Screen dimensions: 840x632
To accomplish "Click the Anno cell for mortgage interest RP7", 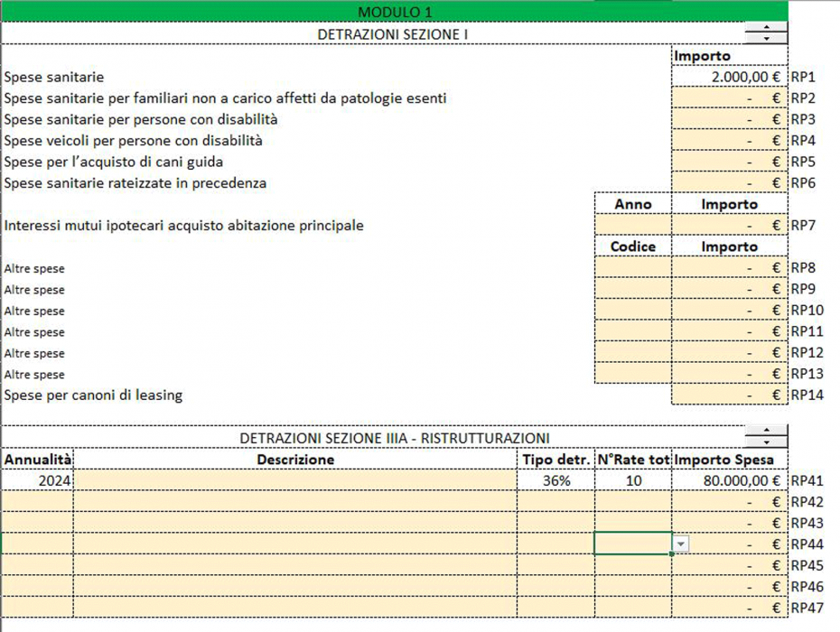I will (x=632, y=225).
